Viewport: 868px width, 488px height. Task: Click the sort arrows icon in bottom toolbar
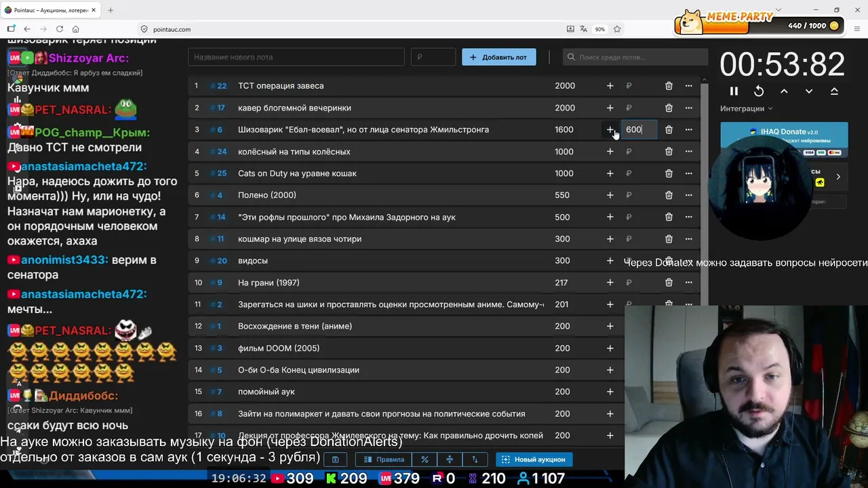click(x=475, y=460)
